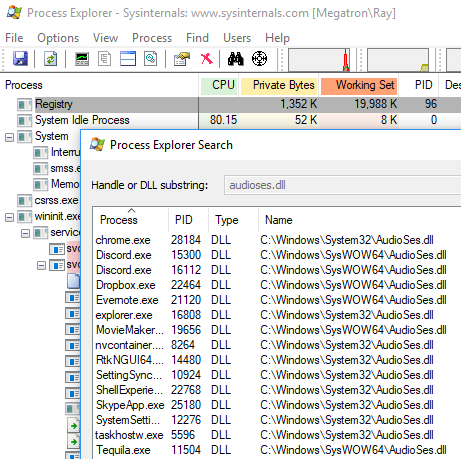461x459 pixels.
Task: Sort by the Working Set column header
Action: 359,85
